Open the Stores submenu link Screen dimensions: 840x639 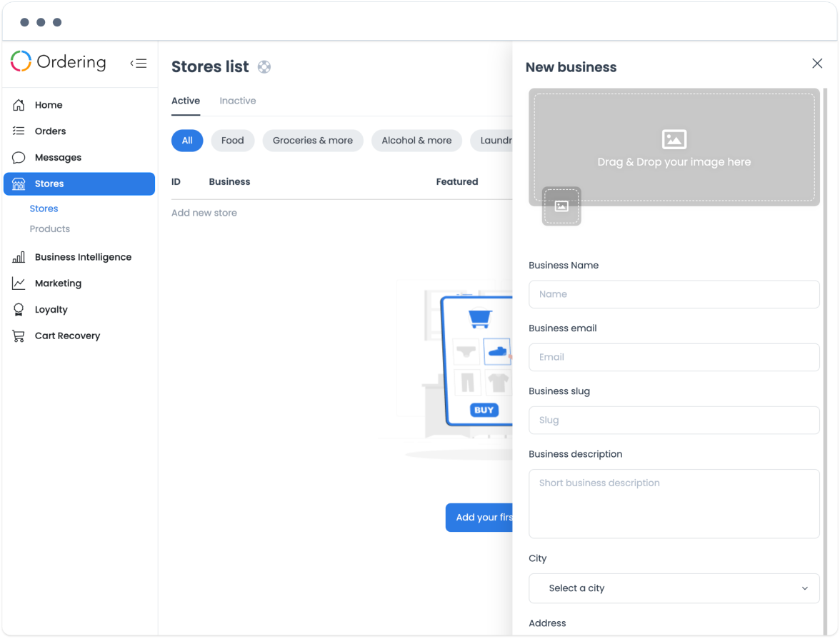[44, 208]
